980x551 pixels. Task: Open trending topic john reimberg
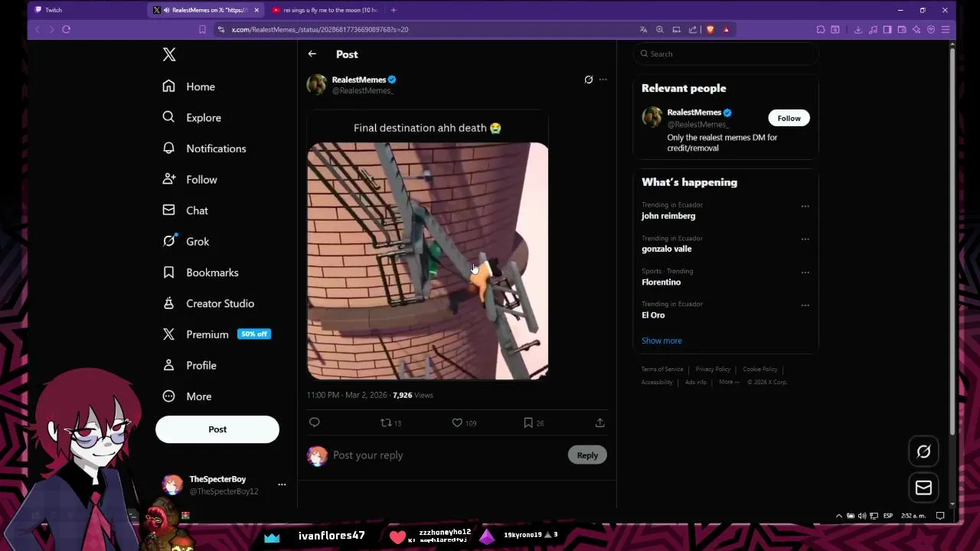(x=668, y=216)
